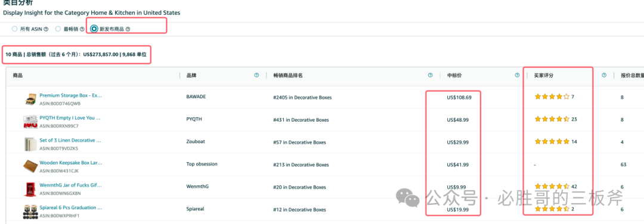Viewport: 644px width, 224px height.
Task: Click rank #20 in Decorative Boxes
Action: click(x=299, y=188)
